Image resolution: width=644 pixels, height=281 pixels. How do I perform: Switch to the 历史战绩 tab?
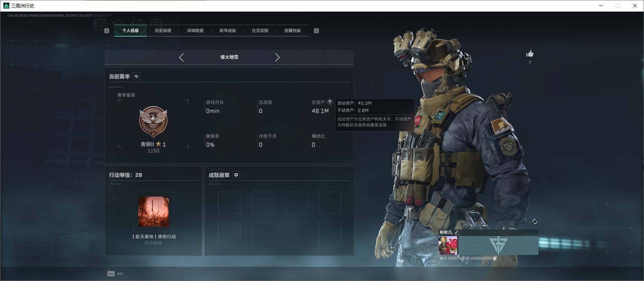pyautogui.click(x=163, y=31)
